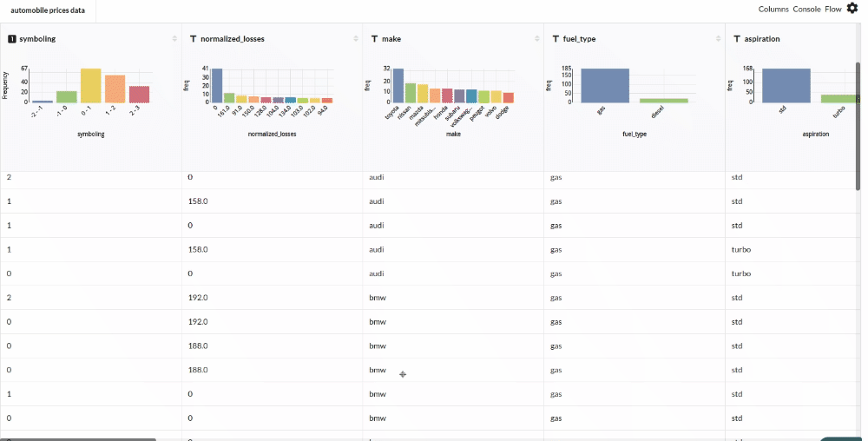
Task: Select the green -1 - 0 symboling bar
Action: click(x=67, y=97)
